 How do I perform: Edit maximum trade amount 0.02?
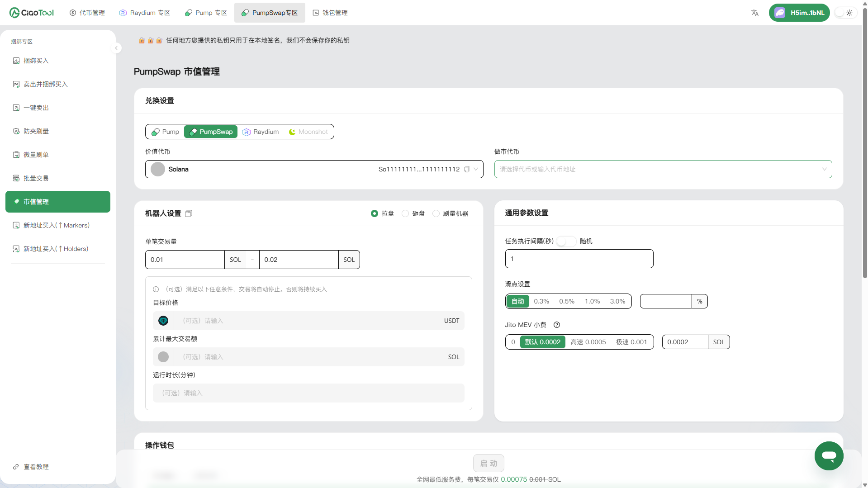tap(299, 260)
